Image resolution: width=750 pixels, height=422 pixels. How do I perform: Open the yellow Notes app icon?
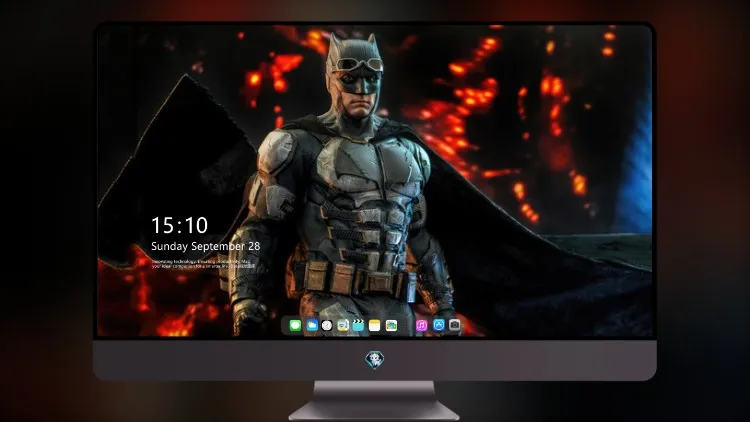coord(375,325)
